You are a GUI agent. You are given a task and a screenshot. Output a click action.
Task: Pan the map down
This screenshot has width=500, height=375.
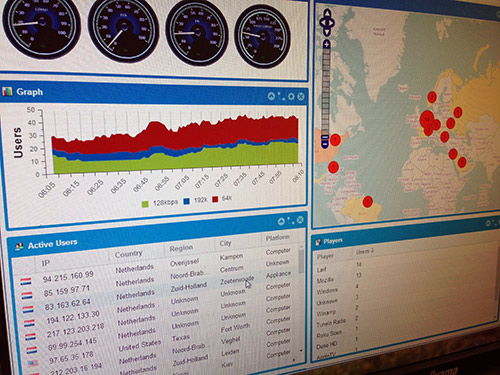(327, 32)
